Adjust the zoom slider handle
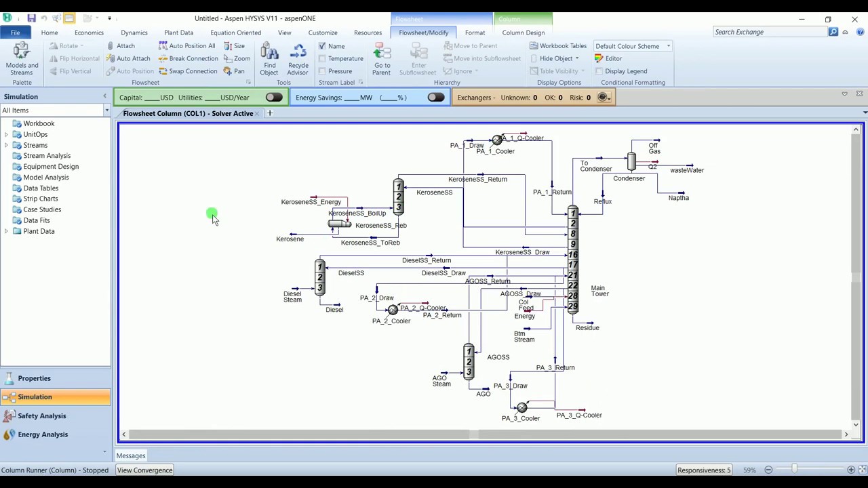Viewport: 868px width, 488px height. (x=794, y=470)
